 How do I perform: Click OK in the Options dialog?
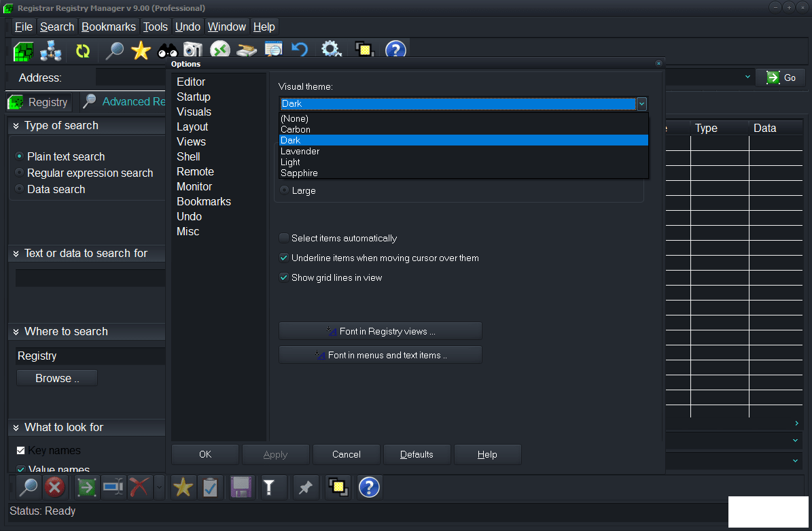coord(205,454)
